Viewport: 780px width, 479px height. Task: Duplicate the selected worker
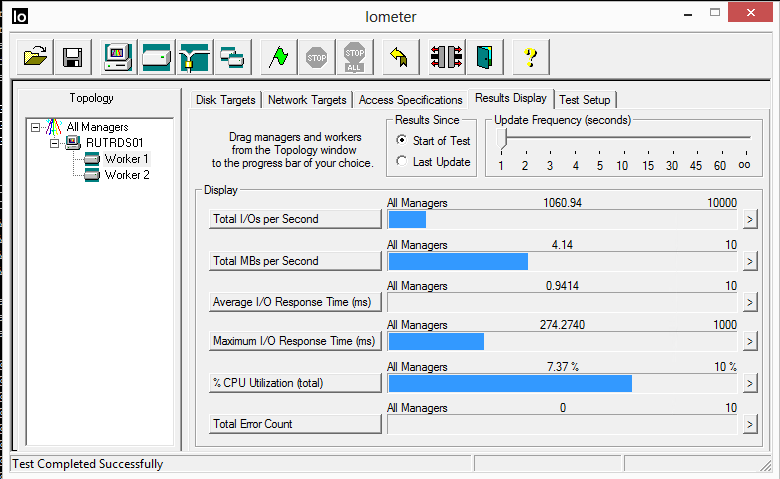(232, 57)
